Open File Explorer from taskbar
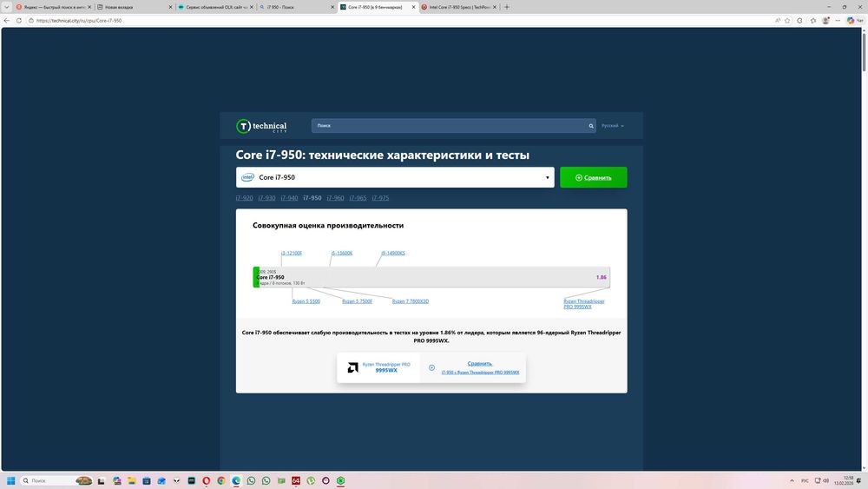The height and width of the screenshot is (489, 868). tap(131, 480)
